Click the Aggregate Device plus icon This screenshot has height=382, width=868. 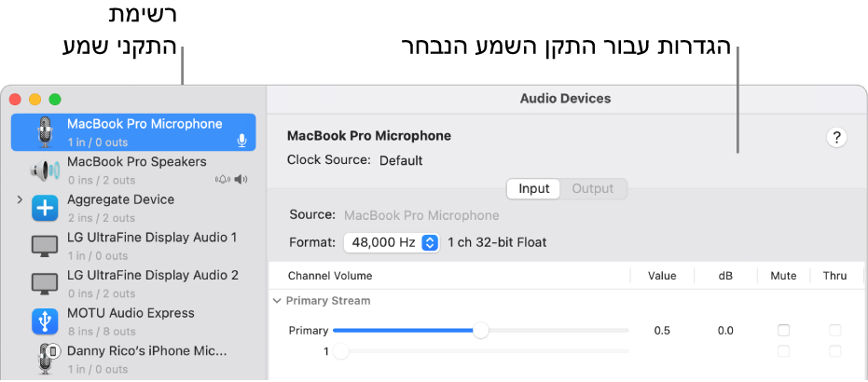pyautogui.click(x=45, y=209)
